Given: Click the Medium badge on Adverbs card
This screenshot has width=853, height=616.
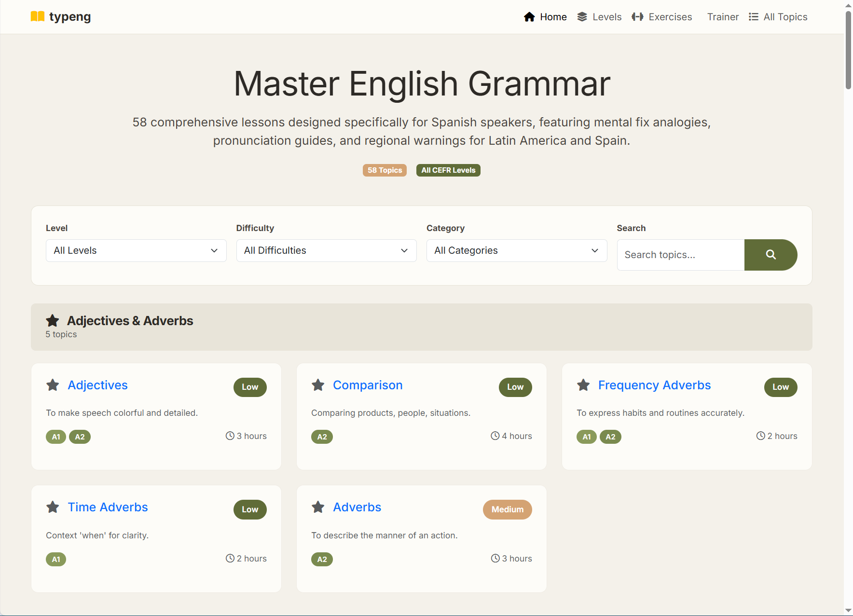Looking at the screenshot, I should pos(508,509).
